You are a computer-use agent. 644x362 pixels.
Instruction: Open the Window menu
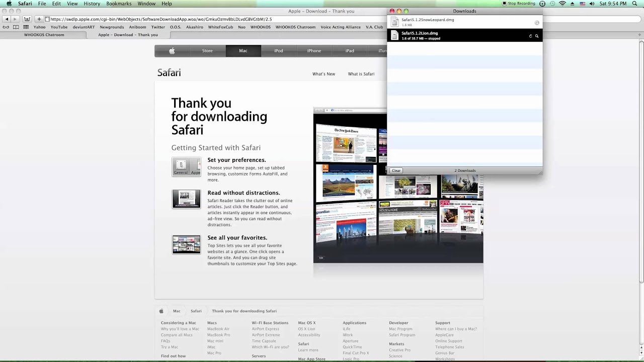pos(146,4)
